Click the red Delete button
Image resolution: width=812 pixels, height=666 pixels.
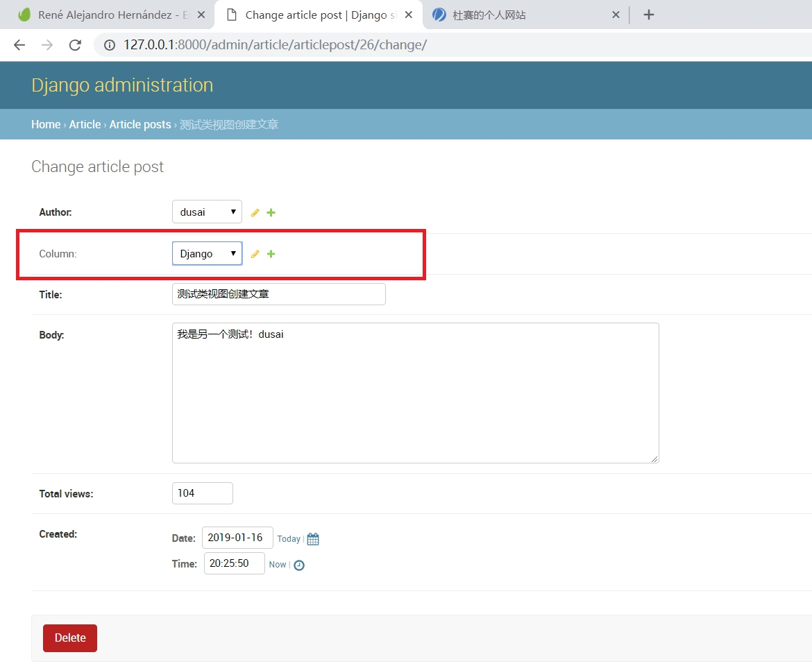tap(70, 638)
